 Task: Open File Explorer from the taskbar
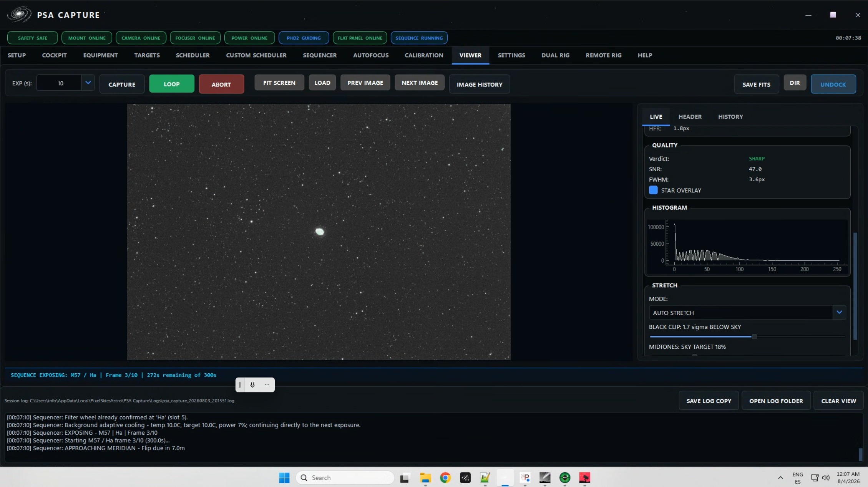coord(425,478)
